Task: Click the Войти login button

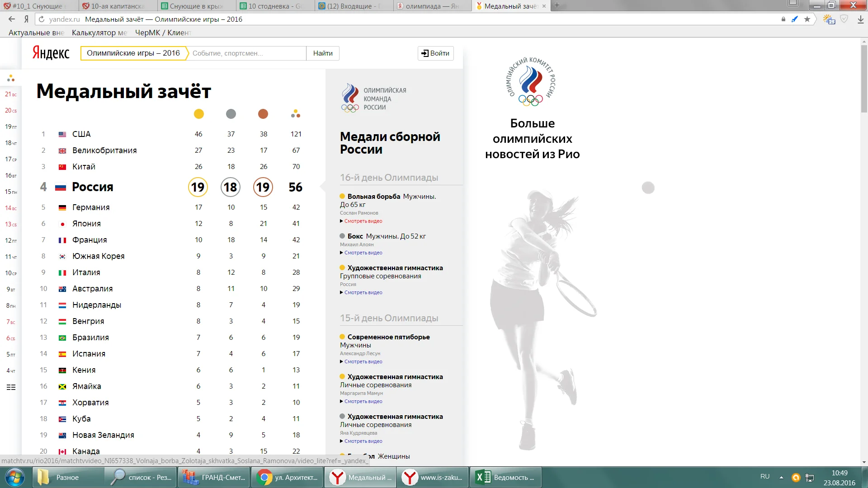Action: coord(435,53)
